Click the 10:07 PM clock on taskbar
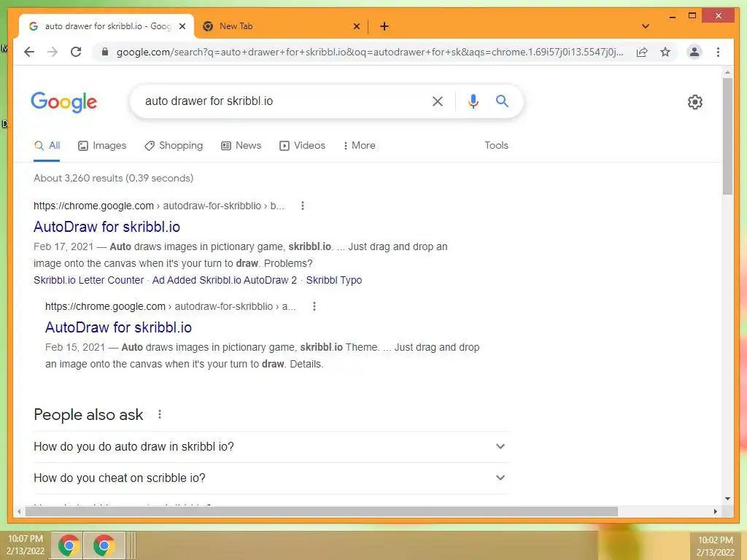Image resolution: width=747 pixels, height=560 pixels. [x=26, y=545]
